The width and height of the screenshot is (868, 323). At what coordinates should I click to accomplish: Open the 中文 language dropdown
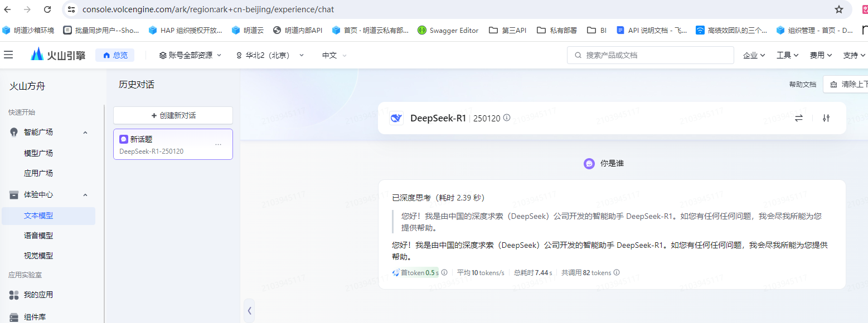(334, 55)
